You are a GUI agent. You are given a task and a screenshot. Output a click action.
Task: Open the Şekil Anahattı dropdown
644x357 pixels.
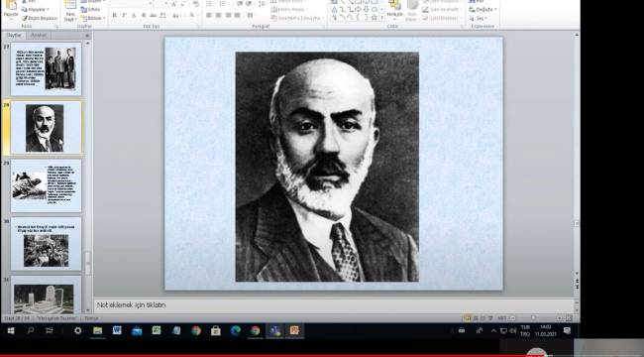442,10
